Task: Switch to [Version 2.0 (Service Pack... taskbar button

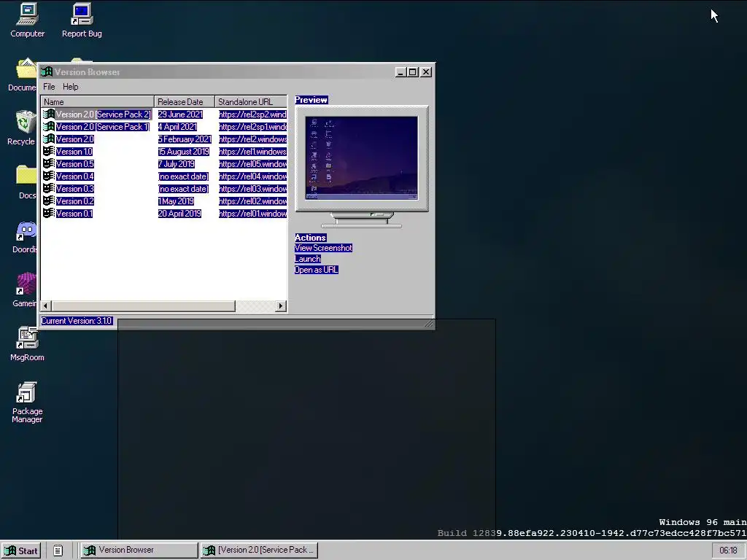Action: [259, 550]
